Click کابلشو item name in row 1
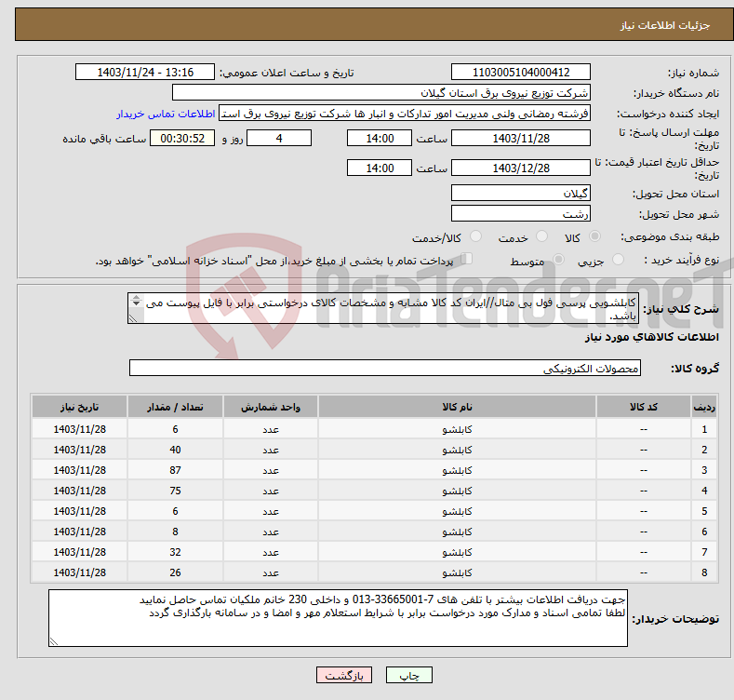This screenshot has height=700, width=734. 457,429
